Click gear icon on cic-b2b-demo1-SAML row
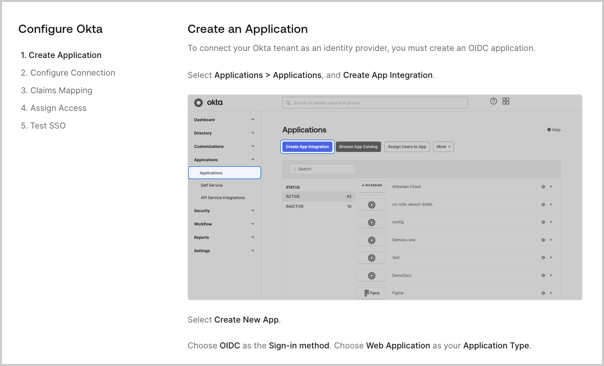The width and height of the screenshot is (604, 366). click(543, 205)
